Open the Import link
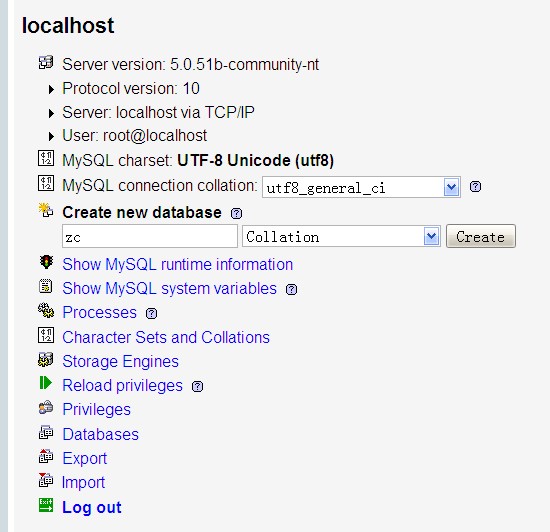 point(83,482)
